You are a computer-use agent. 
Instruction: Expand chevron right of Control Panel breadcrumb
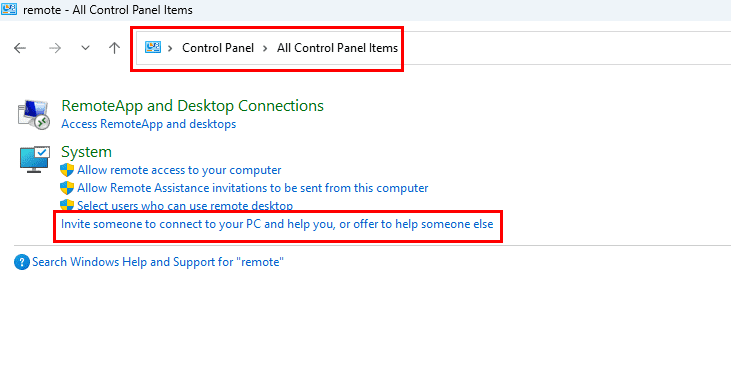(x=265, y=48)
